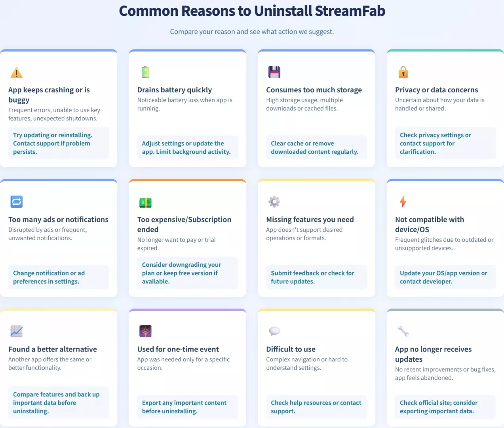This screenshot has width=504, height=428.
Task: Click the padlock privacy icon
Action: click(x=403, y=72)
